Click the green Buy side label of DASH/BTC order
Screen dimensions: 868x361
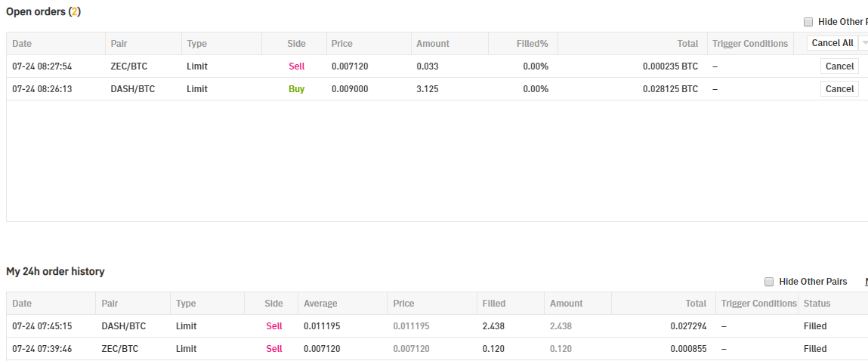[296, 89]
